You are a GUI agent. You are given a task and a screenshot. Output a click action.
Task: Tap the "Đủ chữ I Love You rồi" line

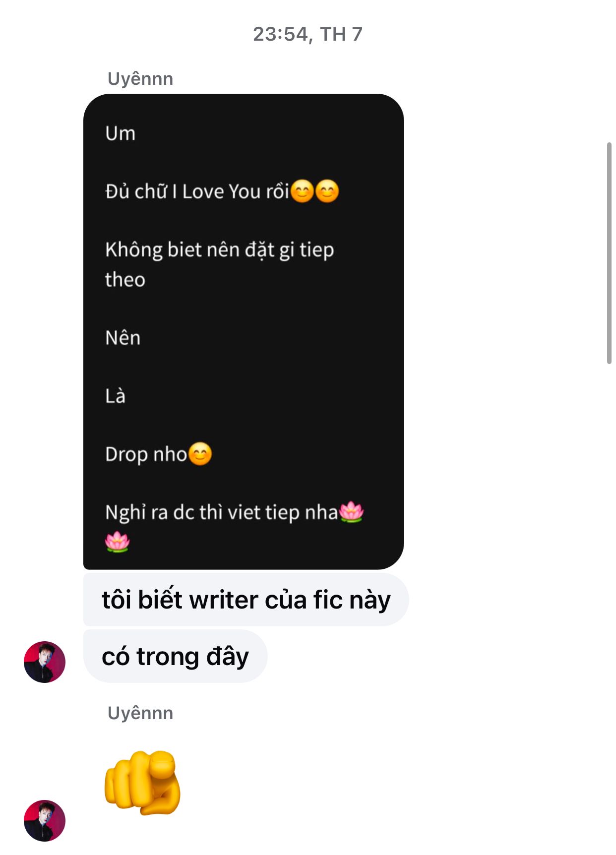pyautogui.click(x=197, y=191)
